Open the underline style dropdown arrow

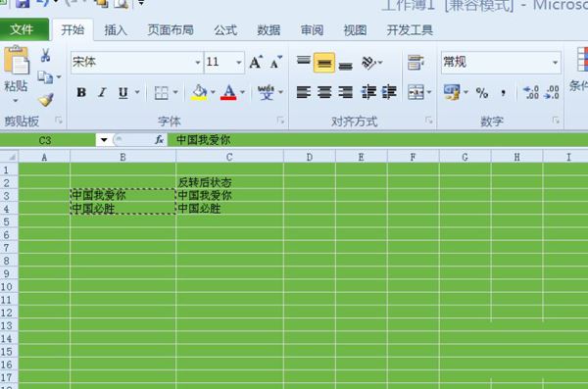click(x=137, y=92)
